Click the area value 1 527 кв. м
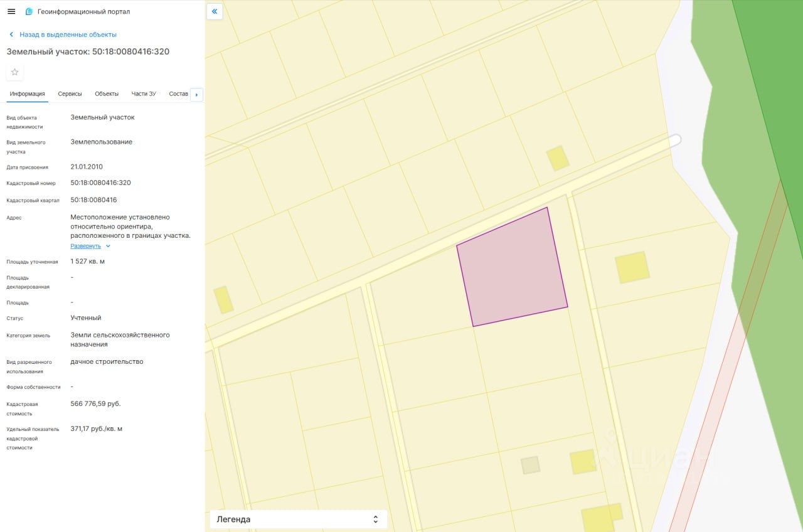The width and height of the screenshot is (803, 532). [87, 261]
